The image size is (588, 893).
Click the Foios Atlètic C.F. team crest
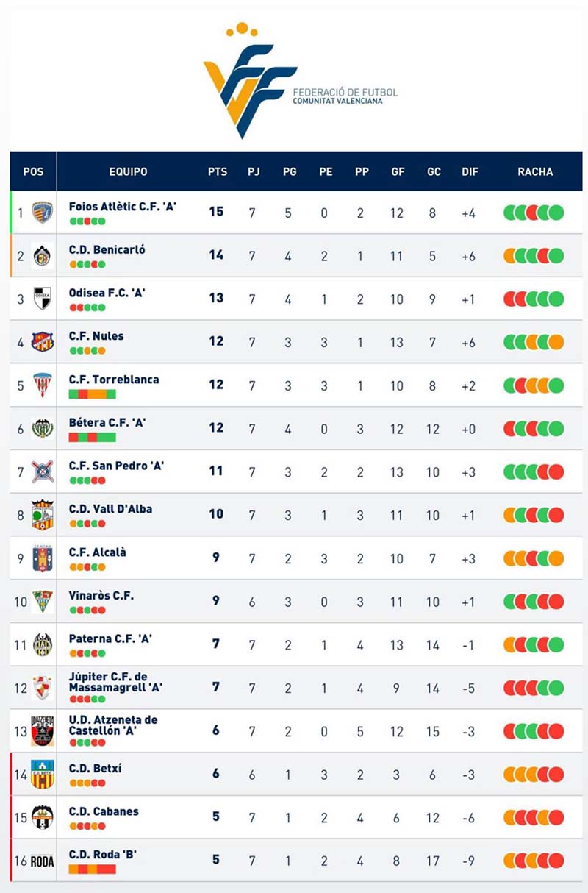[42, 213]
